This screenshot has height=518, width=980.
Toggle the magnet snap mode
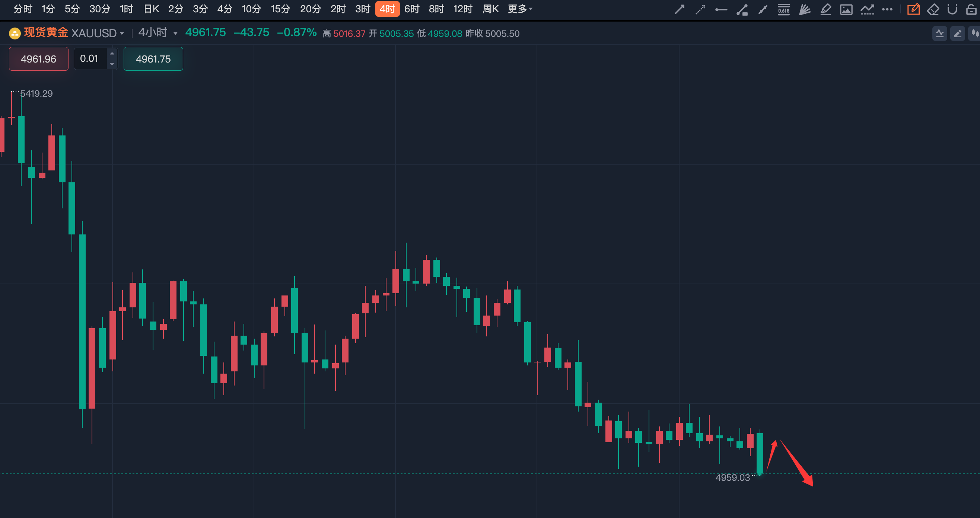pos(952,9)
